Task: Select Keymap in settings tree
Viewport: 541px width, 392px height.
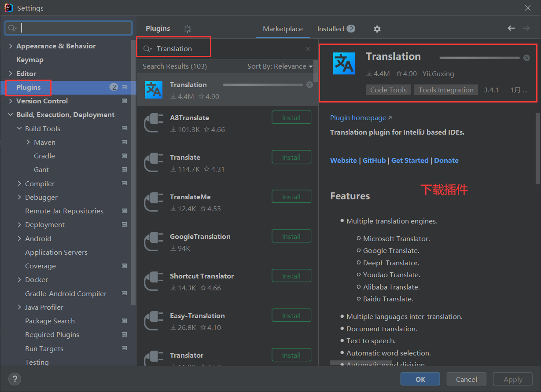Action: (30, 59)
